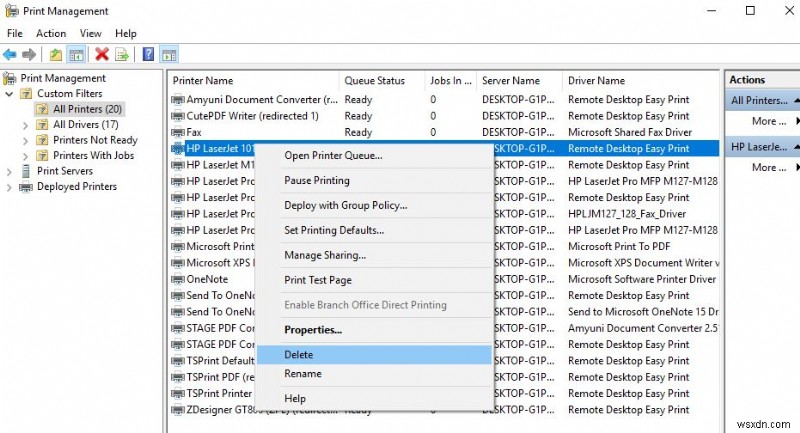Collapse the HP LaserJe... section in Actions pane
Screen dimensions: 800x433
(x=796, y=147)
